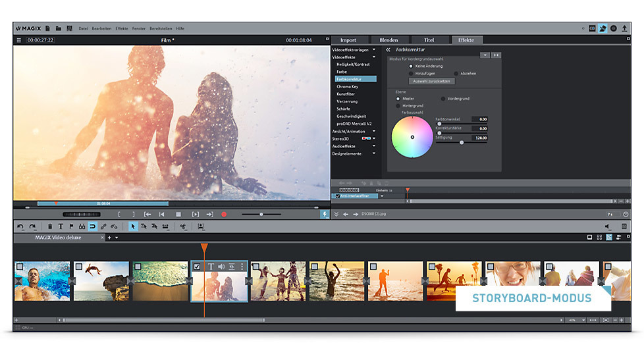Choose the Vordergrund layer radio option
The height and width of the screenshot is (343, 644).
[x=443, y=98]
